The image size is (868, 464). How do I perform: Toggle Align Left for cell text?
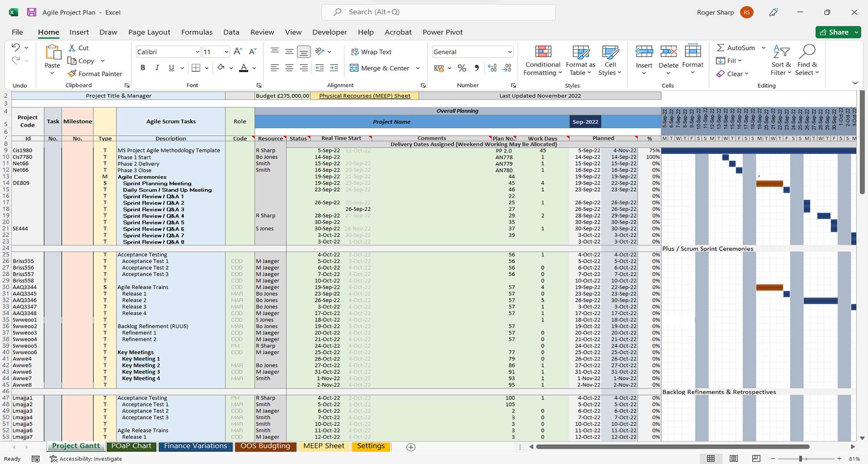[275, 68]
